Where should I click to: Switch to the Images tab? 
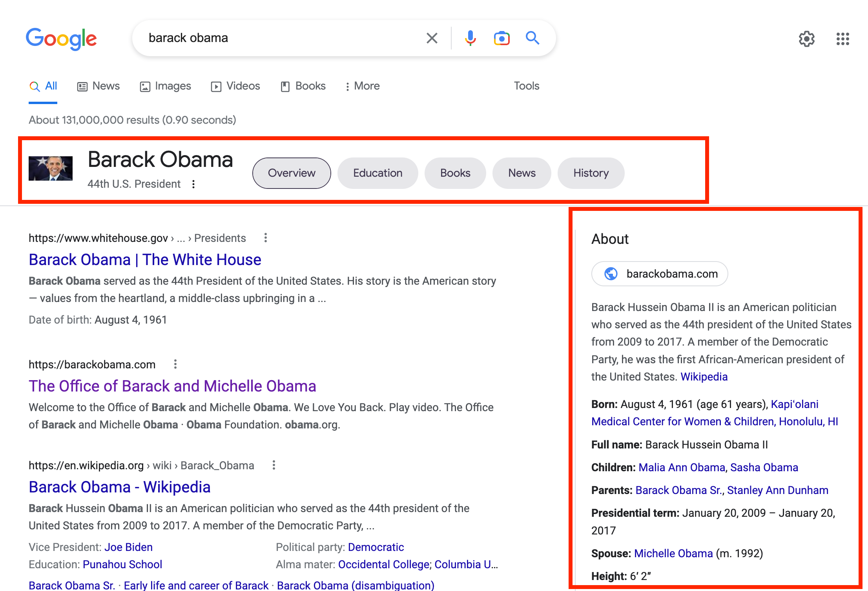click(x=165, y=86)
